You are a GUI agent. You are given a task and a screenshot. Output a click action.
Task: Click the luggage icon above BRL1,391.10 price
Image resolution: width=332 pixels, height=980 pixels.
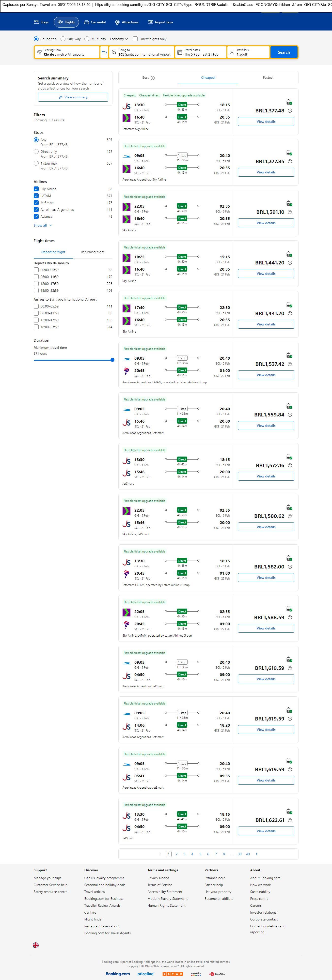pos(289,203)
